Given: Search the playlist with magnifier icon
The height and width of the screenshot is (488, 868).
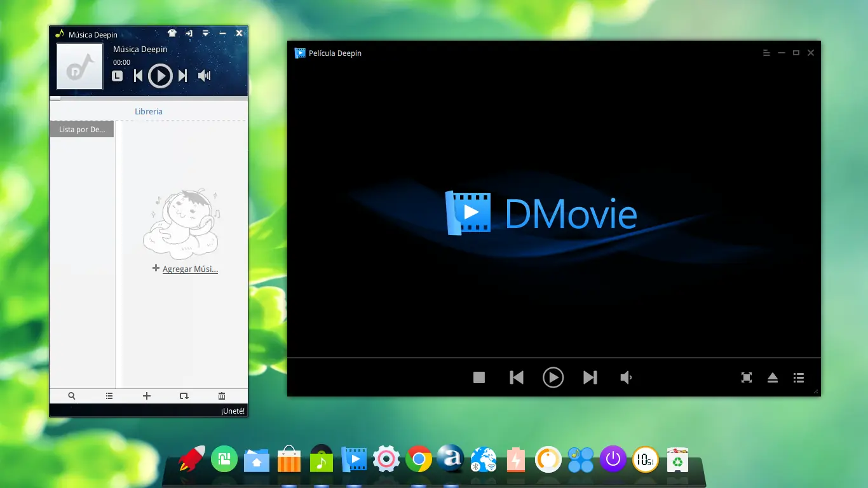Looking at the screenshot, I should point(72,396).
